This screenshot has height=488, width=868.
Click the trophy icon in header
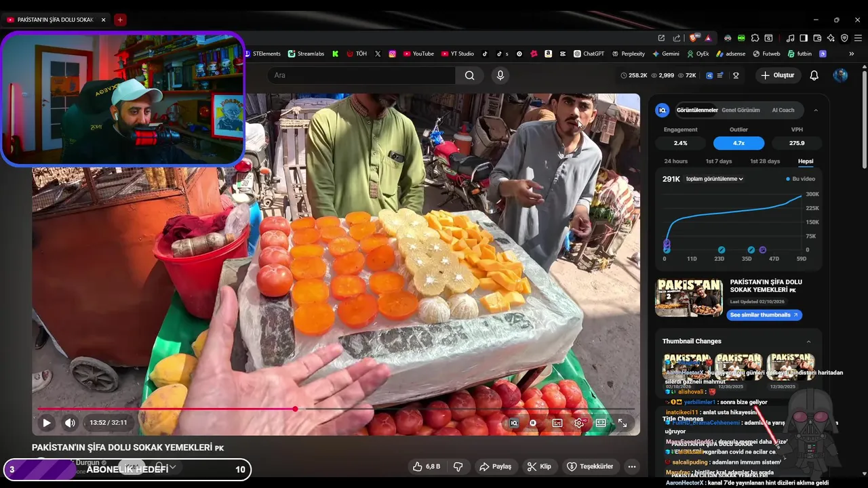click(736, 75)
